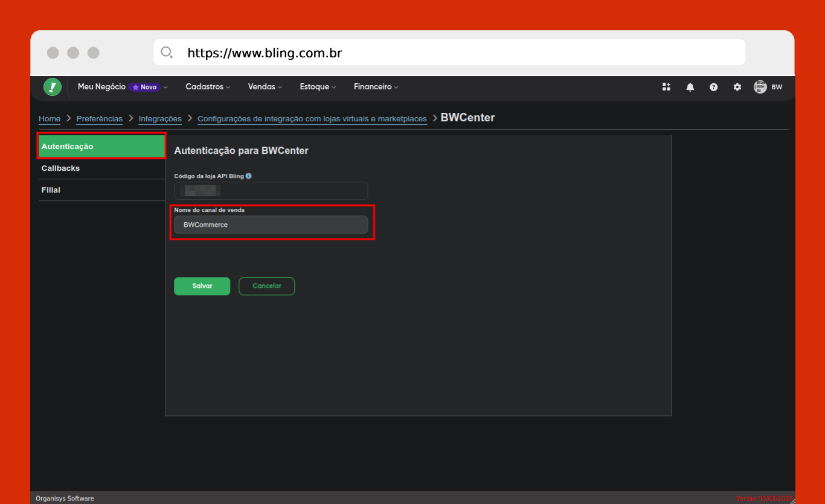Click the browser address bar URL
This screenshot has width=825, height=504.
[265, 53]
